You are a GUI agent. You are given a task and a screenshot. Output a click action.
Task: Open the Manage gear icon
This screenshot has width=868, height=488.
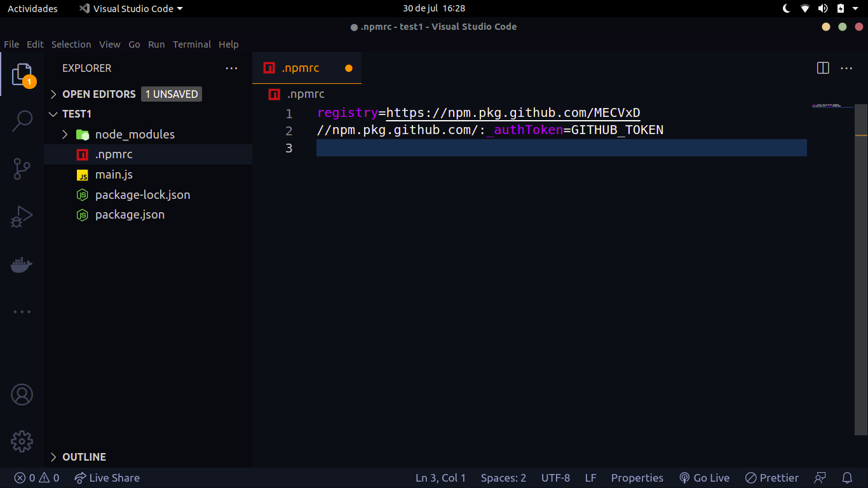22,441
